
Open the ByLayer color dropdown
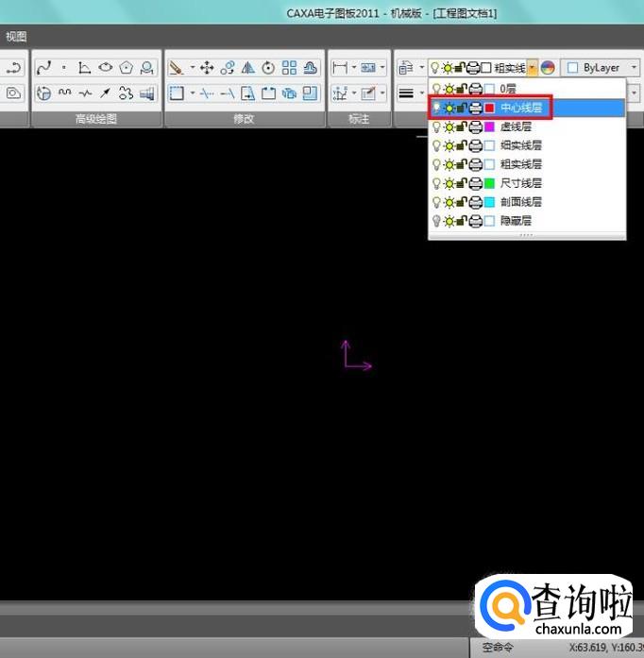pyautogui.click(x=634, y=68)
